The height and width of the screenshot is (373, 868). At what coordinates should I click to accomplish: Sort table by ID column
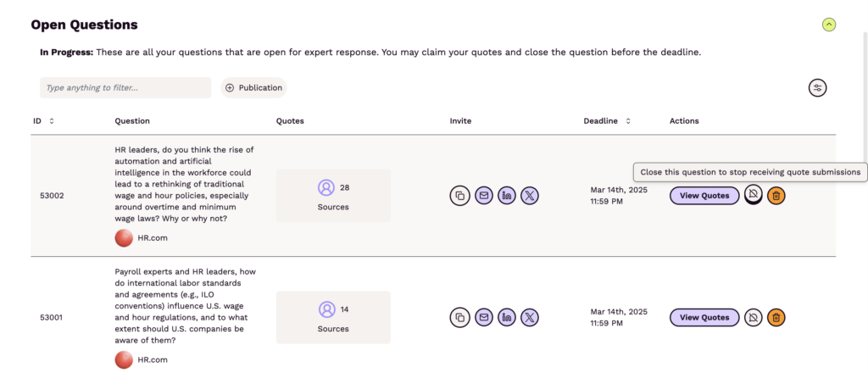click(x=52, y=121)
